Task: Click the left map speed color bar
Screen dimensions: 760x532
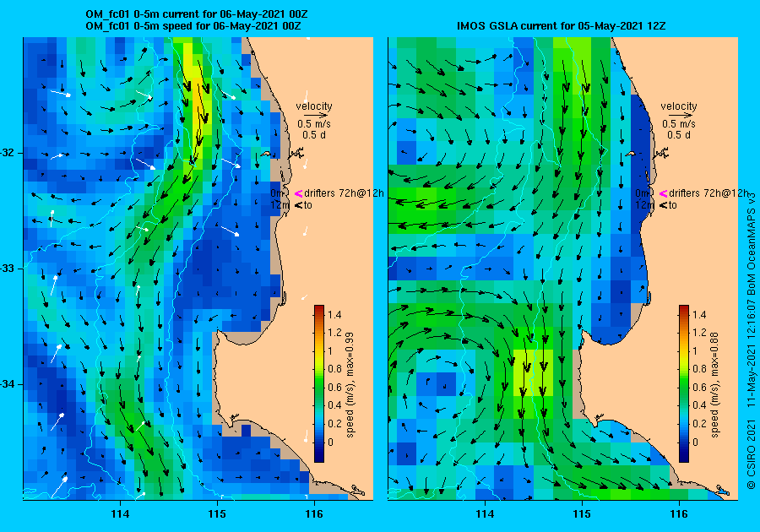Action: click(319, 383)
